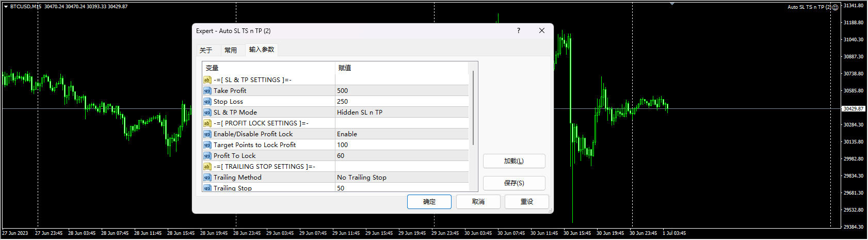868x240 pixels.
Task: Click the Stop Loss row icon
Action: tap(207, 102)
